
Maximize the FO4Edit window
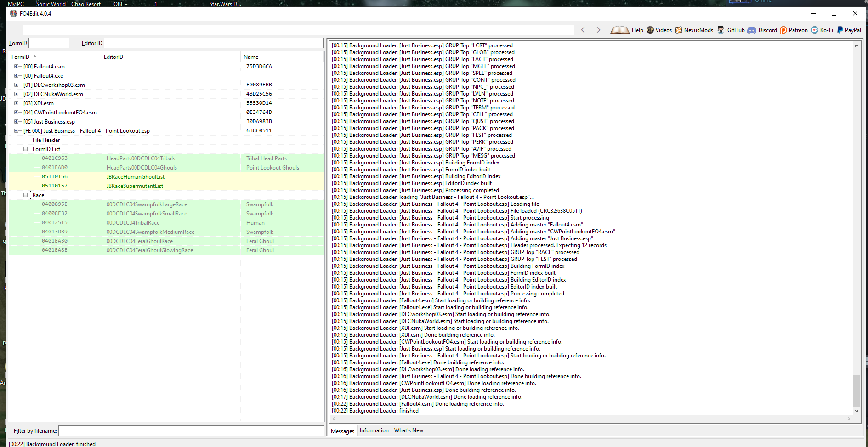click(834, 13)
